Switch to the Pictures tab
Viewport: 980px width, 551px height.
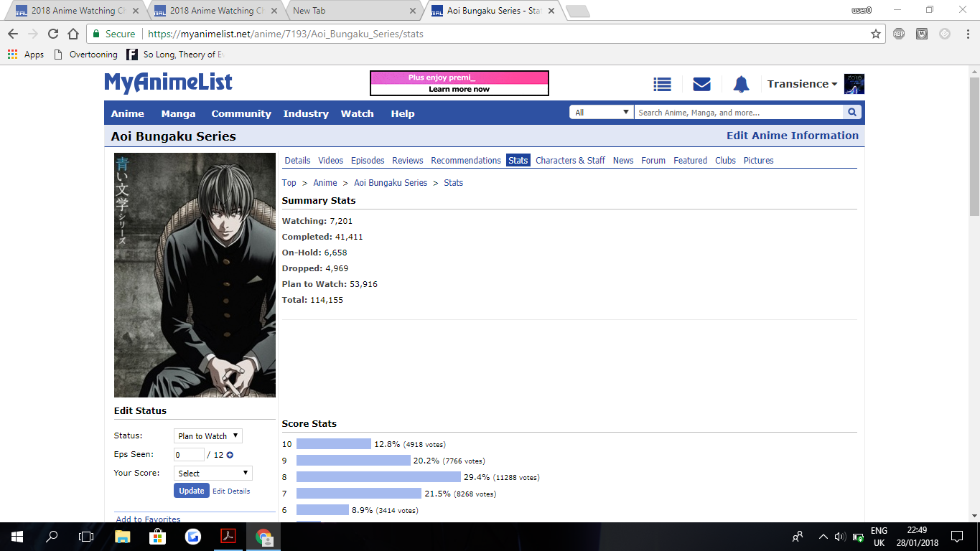(759, 161)
